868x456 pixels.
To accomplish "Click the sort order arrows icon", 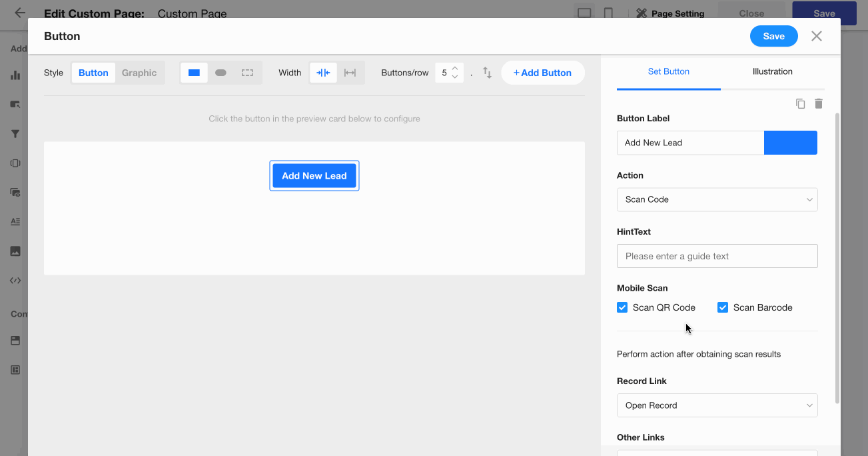I will coord(487,73).
